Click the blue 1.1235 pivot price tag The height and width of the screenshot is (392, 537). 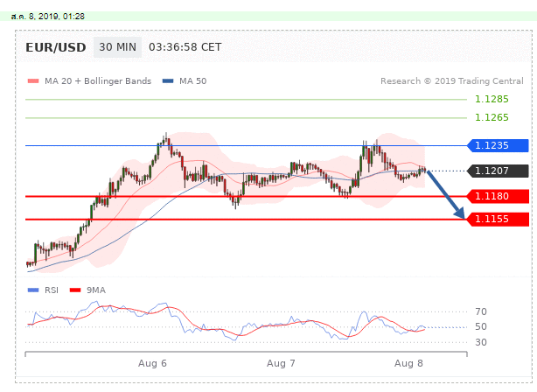tap(499, 145)
